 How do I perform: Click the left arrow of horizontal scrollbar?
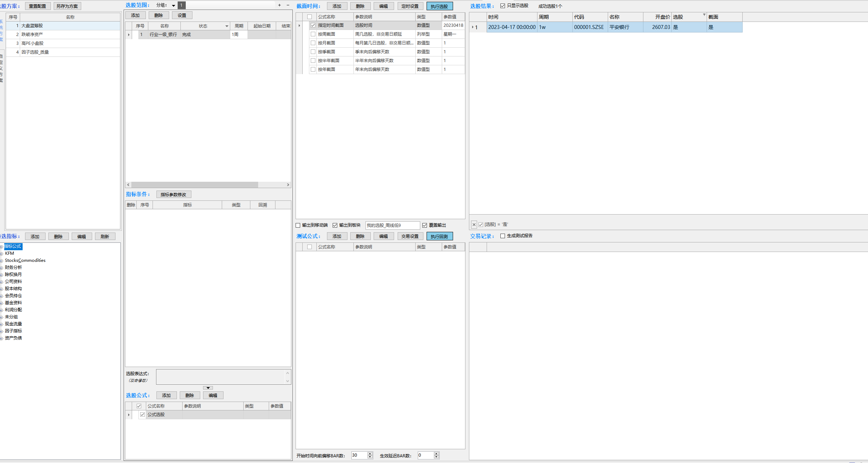(129, 185)
